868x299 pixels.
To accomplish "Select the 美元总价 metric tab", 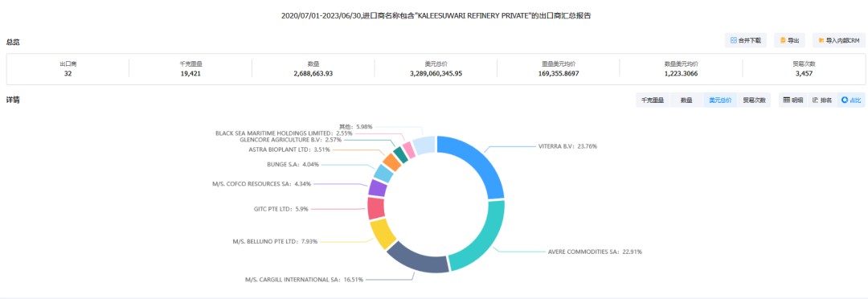I will tap(720, 100).
